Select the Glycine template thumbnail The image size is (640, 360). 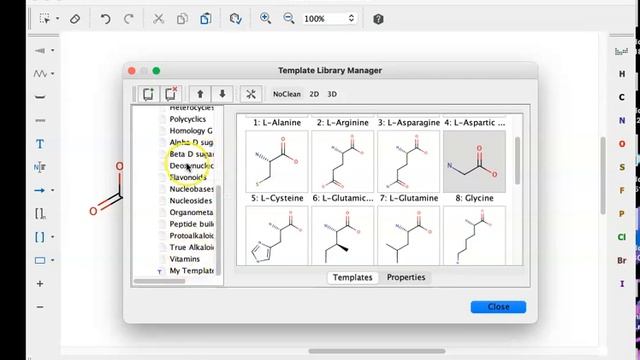click(x=474, y=162)
